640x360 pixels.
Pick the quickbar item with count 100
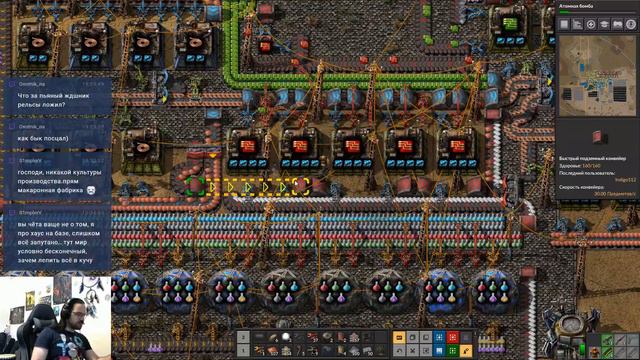tap(355, 350)
